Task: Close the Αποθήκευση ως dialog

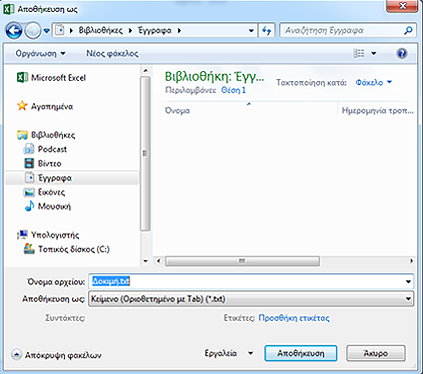Action: click(402, 6)
